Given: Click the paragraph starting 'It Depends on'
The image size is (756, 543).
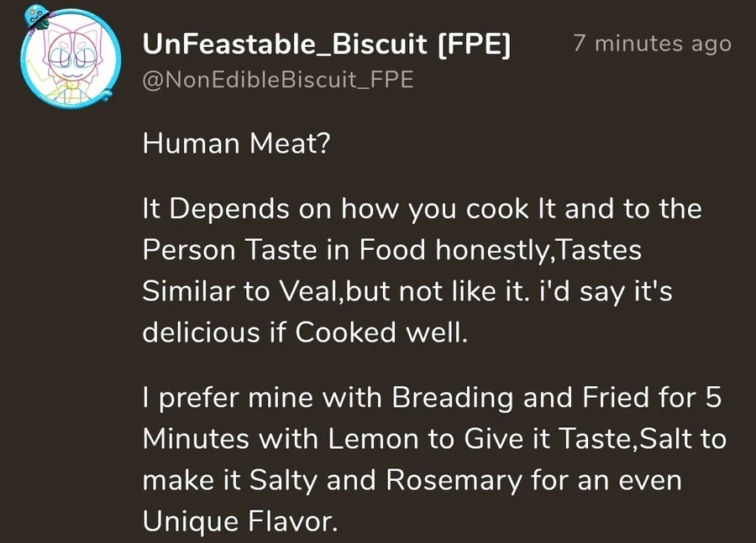Looking at the screenshot, I should pyautogui.click(x=422, y=270).
